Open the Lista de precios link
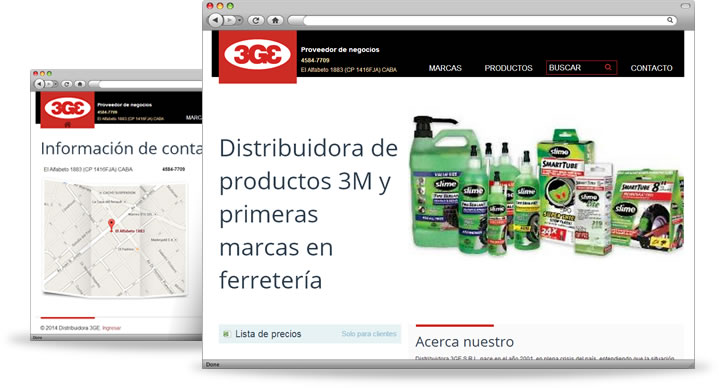Screen dimensions: 719x388 click(x=268, y=334)
